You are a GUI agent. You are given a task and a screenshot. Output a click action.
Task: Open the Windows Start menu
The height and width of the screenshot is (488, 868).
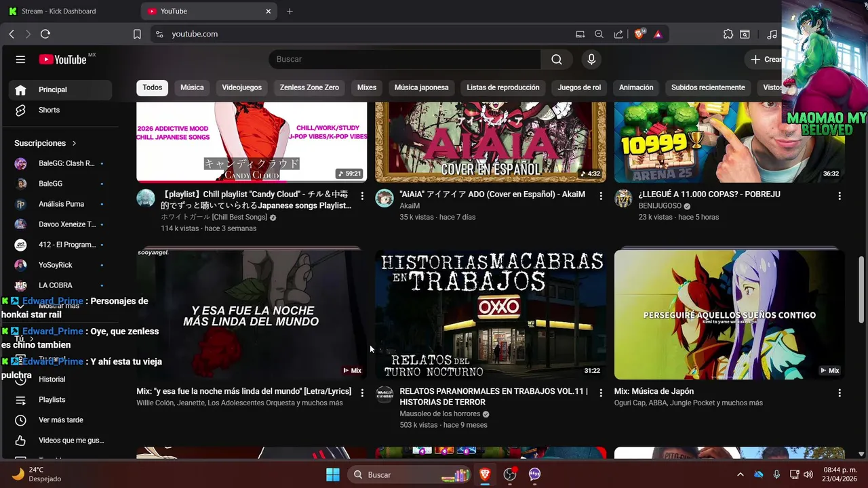coord(333,474)
